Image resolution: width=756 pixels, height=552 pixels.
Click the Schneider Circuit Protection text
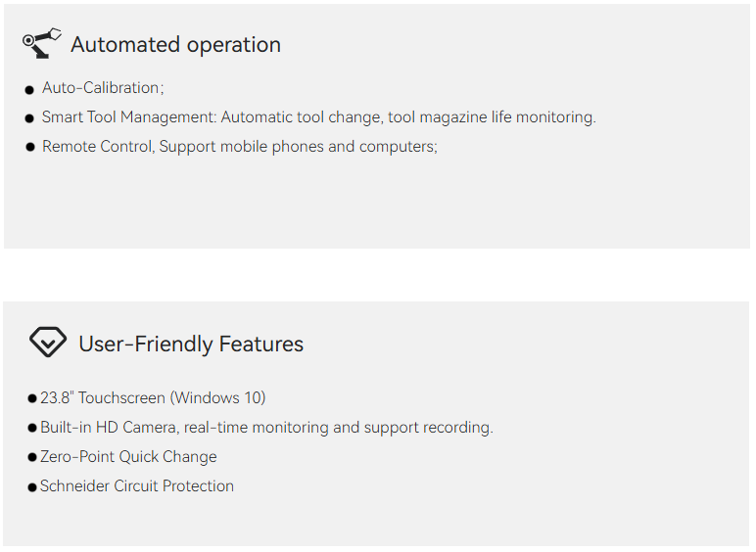click(137, 486)
